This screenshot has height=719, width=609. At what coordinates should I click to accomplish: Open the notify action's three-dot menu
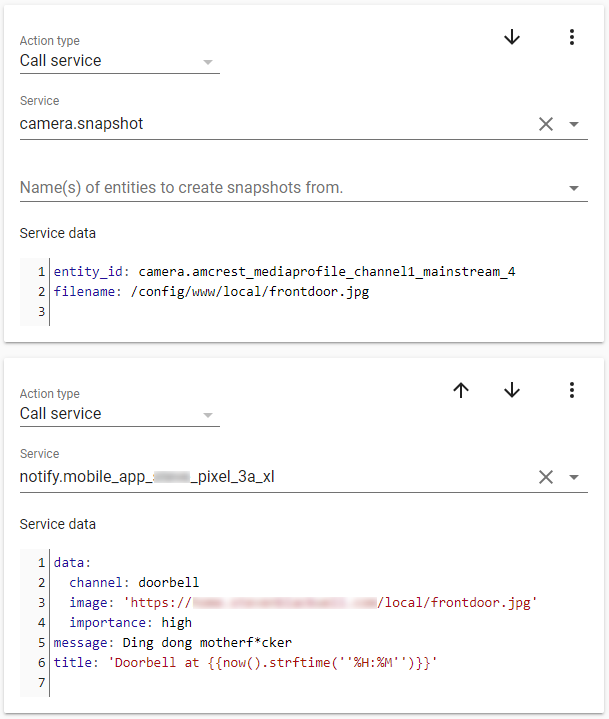(572, 390)
